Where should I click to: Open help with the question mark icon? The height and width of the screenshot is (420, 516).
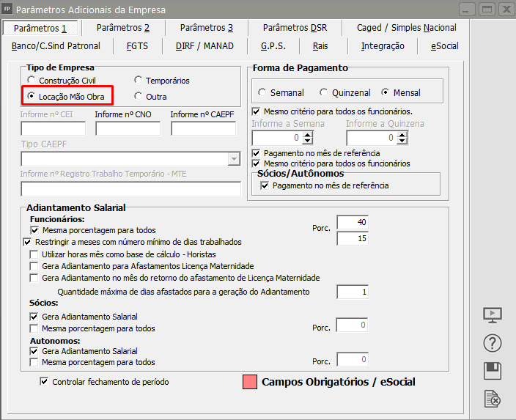493,343
